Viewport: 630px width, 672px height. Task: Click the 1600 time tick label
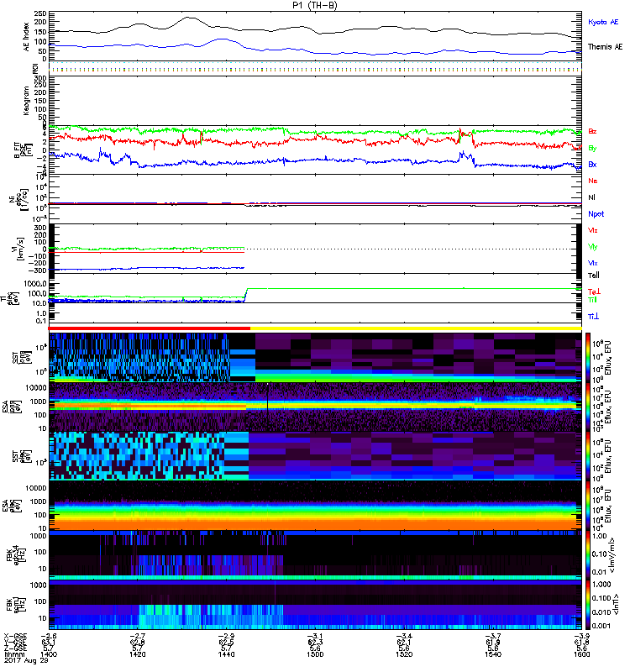582,654
